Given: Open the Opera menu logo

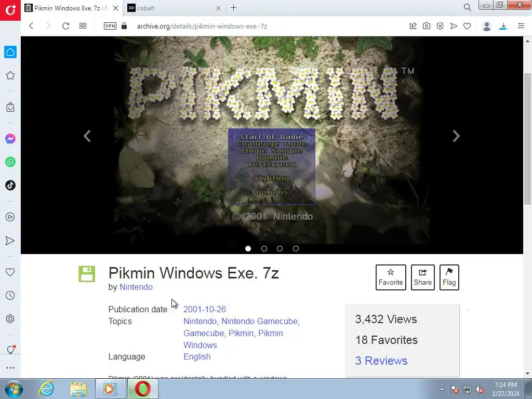Looking at the screenshot, I should (10, 10).
